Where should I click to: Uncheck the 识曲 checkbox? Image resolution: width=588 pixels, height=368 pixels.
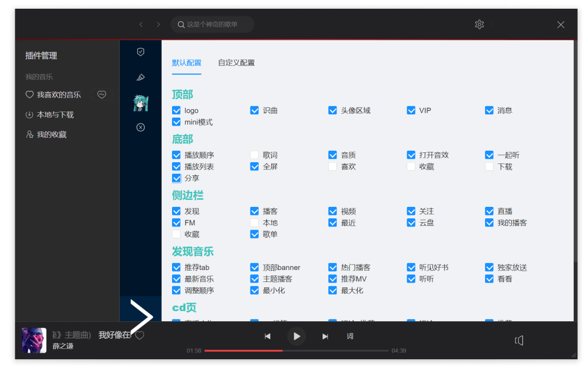[x=254, y=111]
